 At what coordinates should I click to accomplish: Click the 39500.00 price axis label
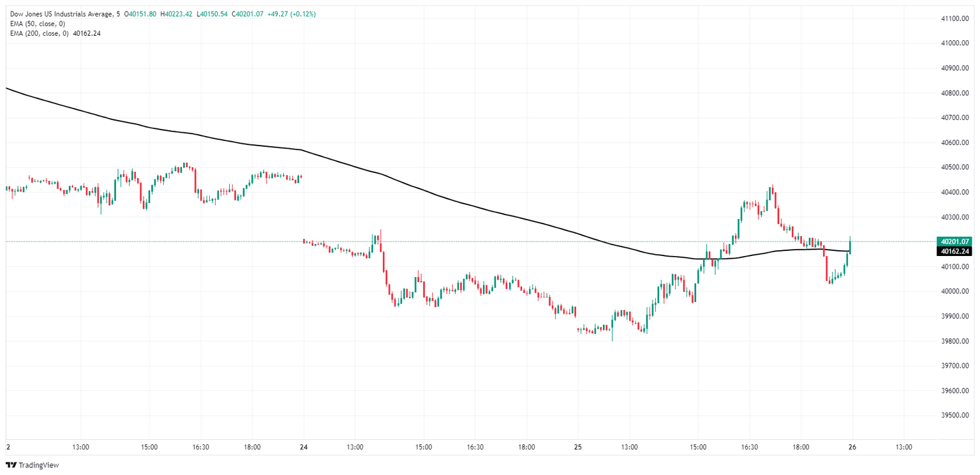(x=956, y=416)
